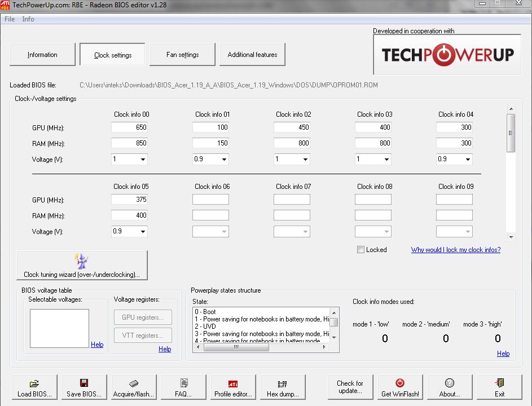Expand Clock info 04 voltage dropdown
The height and width of the screenshot is (406, 532).
468,160
